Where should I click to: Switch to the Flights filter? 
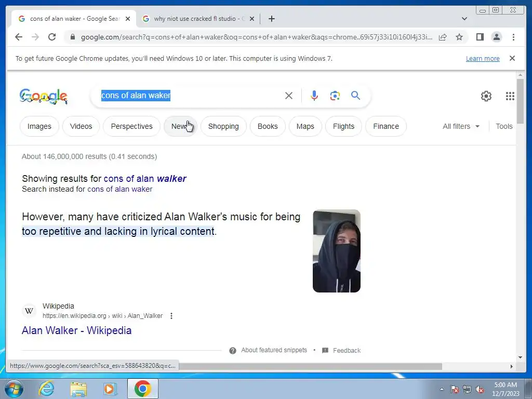pyautogui.click(x=343, y=126)
